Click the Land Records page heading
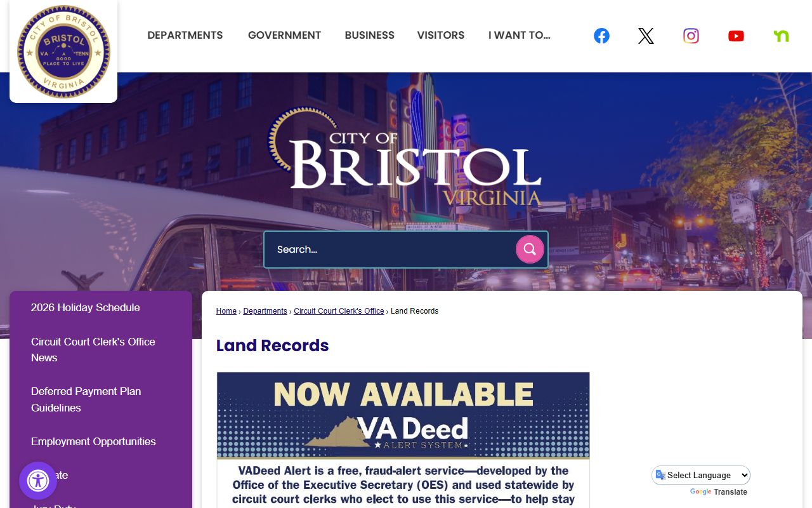Image resolution: width=812 pixels, height=508 pixels. [272, 345]
